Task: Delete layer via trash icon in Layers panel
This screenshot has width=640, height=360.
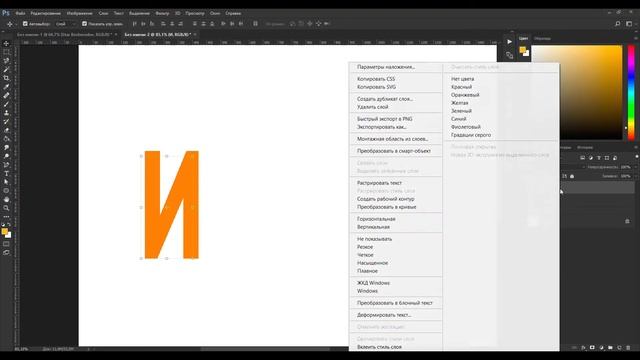Action: click(628, 348)
